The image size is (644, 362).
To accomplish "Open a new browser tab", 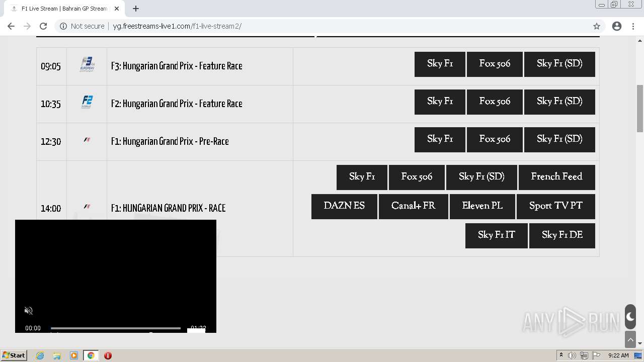I will [136, 9].
